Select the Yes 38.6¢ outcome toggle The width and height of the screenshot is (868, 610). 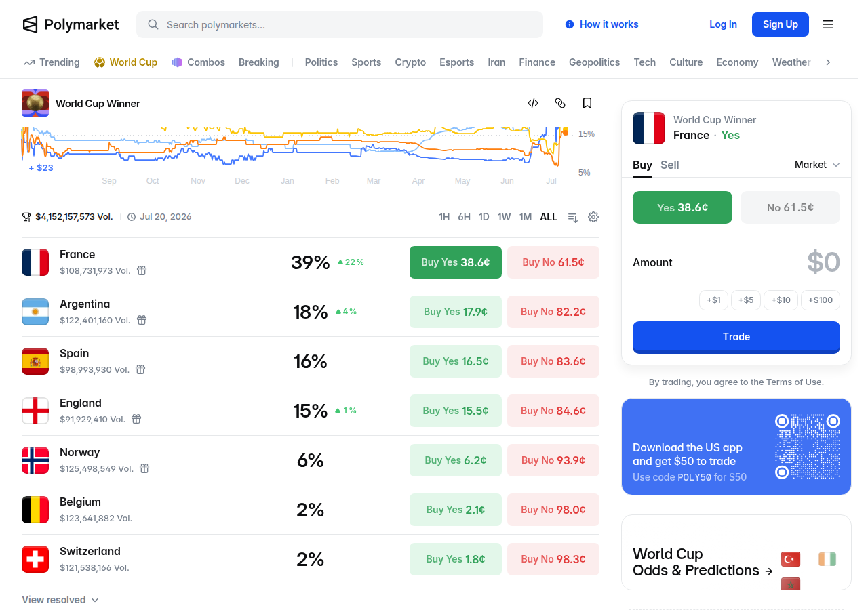pos(682,207)
